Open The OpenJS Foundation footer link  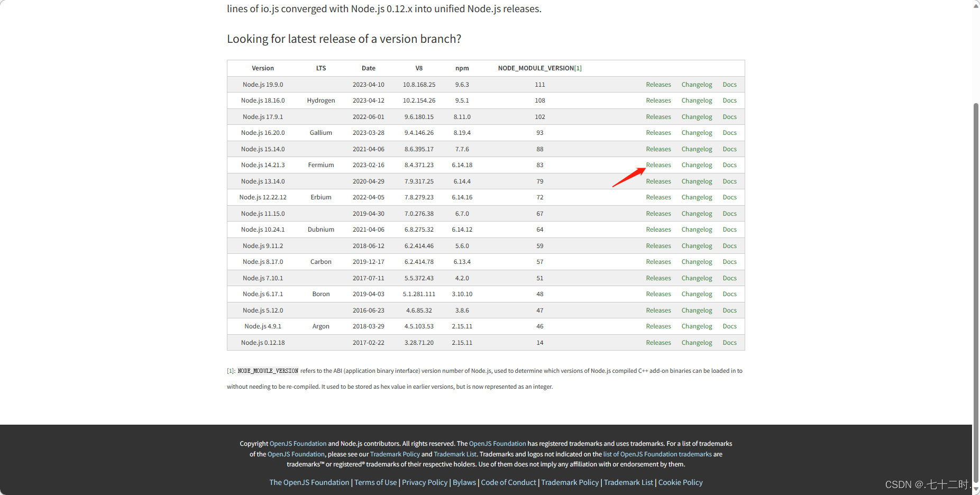309,482
